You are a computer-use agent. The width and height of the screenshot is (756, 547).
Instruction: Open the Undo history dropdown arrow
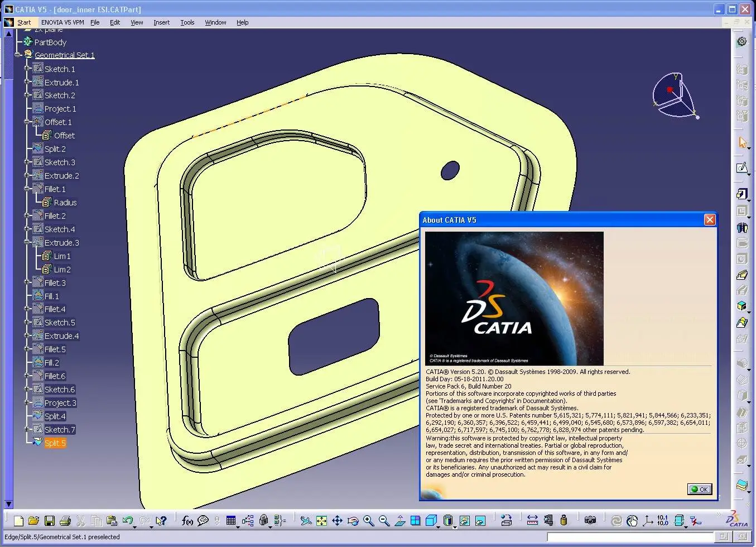tap(135, 526)
